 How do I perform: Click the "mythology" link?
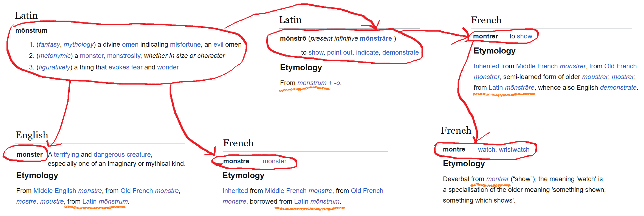coord(79,44)
